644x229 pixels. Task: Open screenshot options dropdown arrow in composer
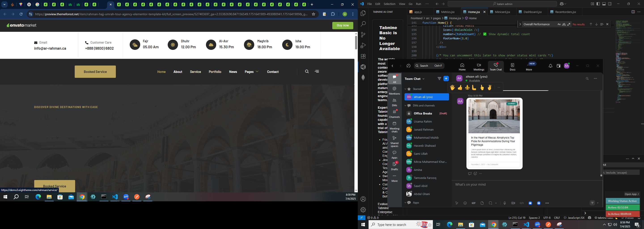tap(496, 203)
